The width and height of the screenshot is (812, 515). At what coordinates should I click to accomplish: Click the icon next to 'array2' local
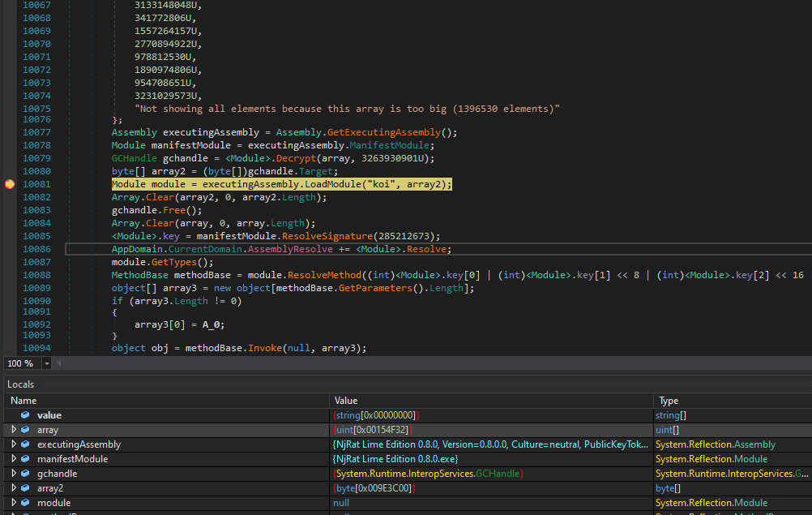pos(25,488)
